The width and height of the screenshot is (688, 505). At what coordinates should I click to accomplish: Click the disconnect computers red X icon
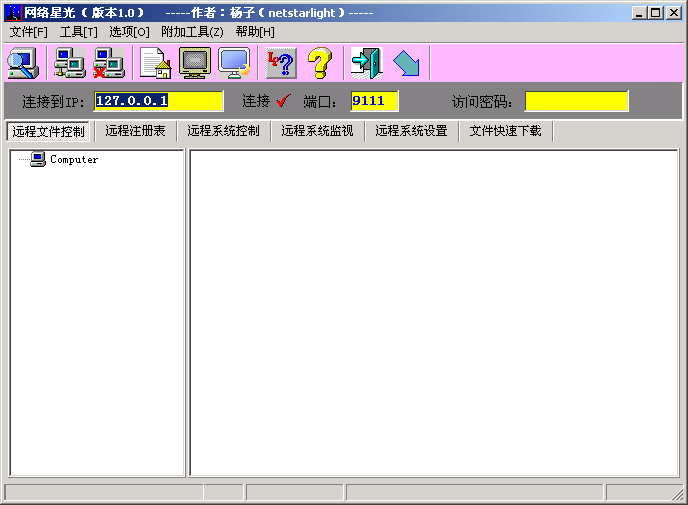pyautogui.click(x=108, y=63)
